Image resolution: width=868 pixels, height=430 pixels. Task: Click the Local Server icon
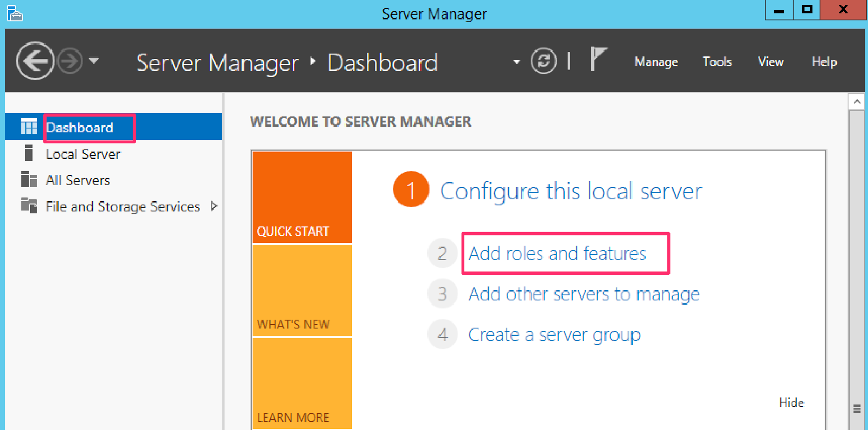tap(29, 154)
